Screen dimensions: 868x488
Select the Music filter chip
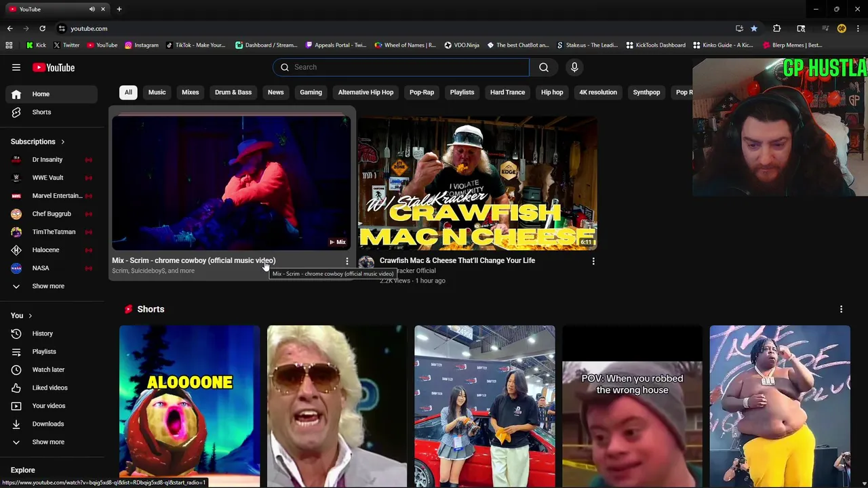[157, 92]
